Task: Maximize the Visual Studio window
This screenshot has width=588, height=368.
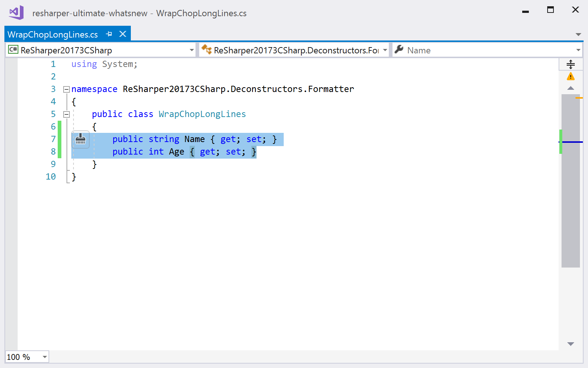Action: (551, 10)
